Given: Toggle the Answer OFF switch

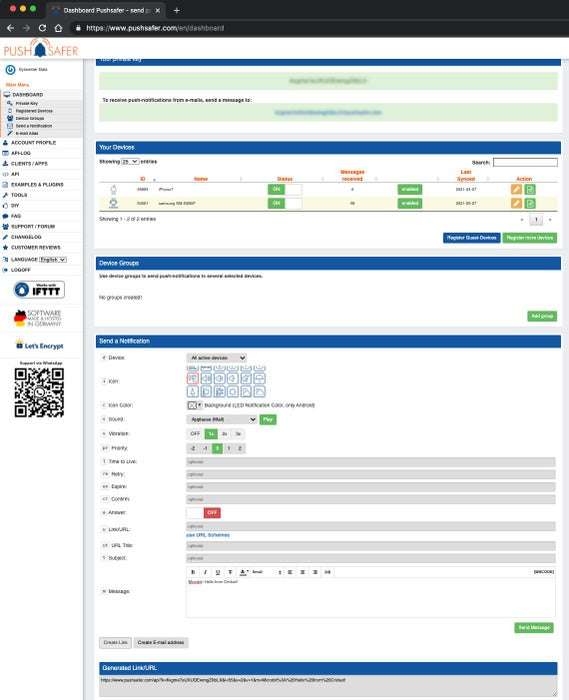Looking at the screenshot, I should (204, 512).
